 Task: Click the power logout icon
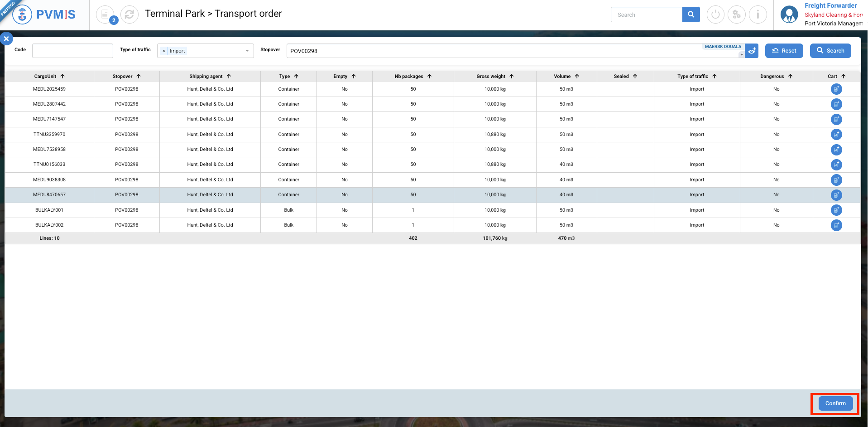(715, 15)
